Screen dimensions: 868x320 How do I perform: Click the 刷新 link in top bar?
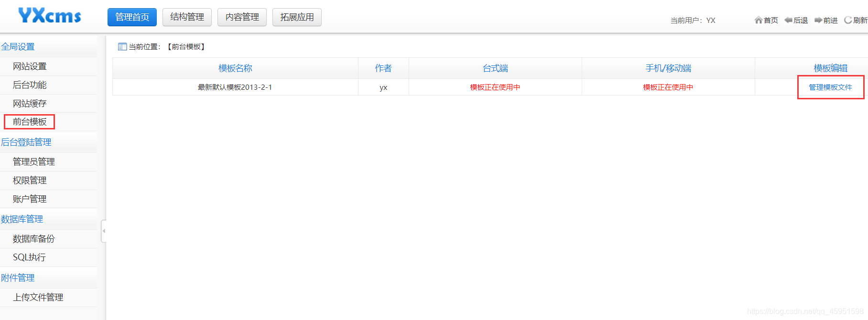[x=860, y=20]
